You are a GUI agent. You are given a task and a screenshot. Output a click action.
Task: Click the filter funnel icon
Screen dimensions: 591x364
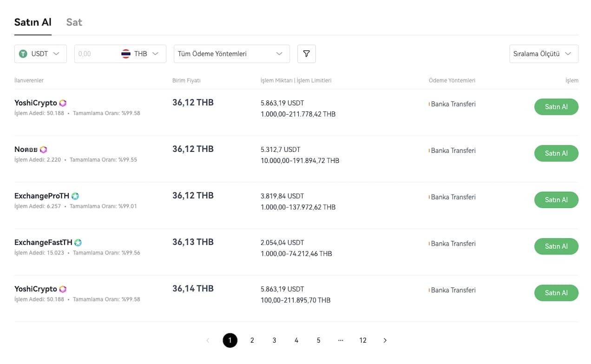coord(306,54)
